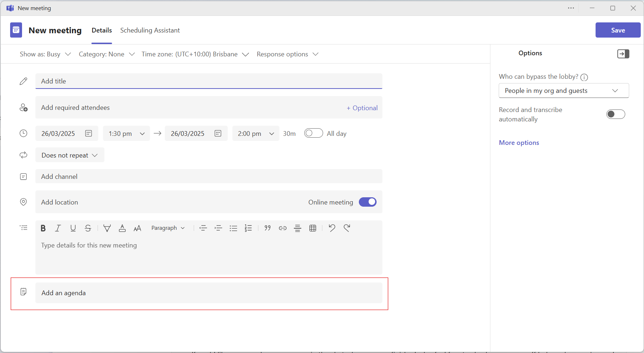Open the Response options dropdown
644x353 pixels.
pos(287,54)
